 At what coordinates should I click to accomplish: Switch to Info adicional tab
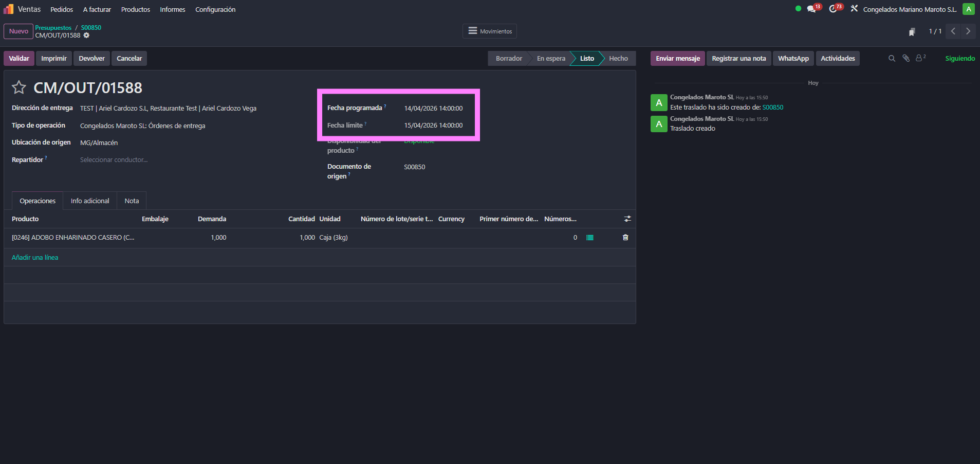point(90,201)
